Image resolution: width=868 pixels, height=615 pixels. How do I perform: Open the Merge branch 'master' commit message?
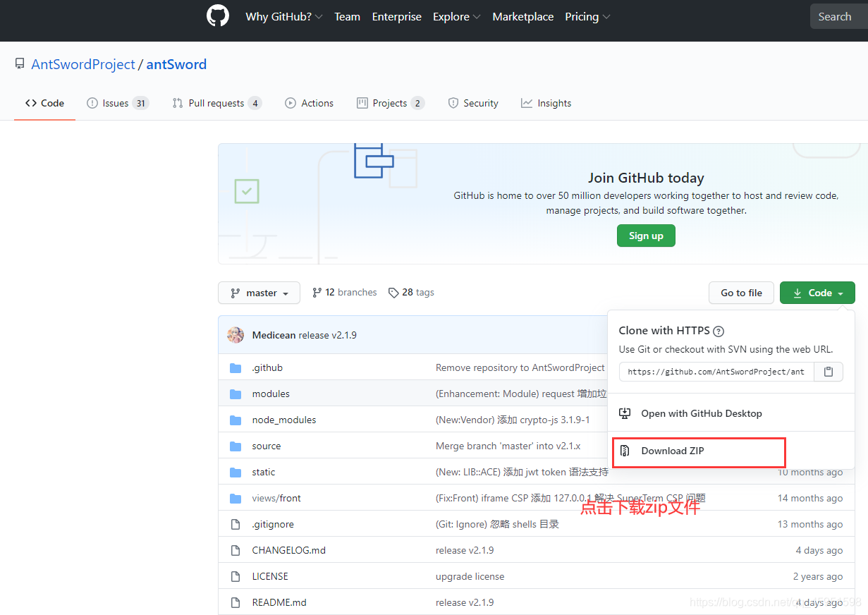pyautogui.click(x=508, y=446)
